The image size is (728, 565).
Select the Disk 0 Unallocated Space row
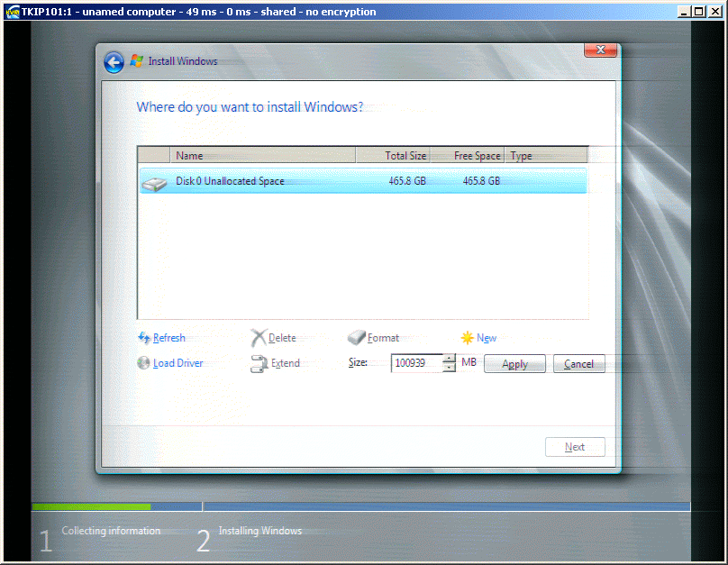pos(363,181)
